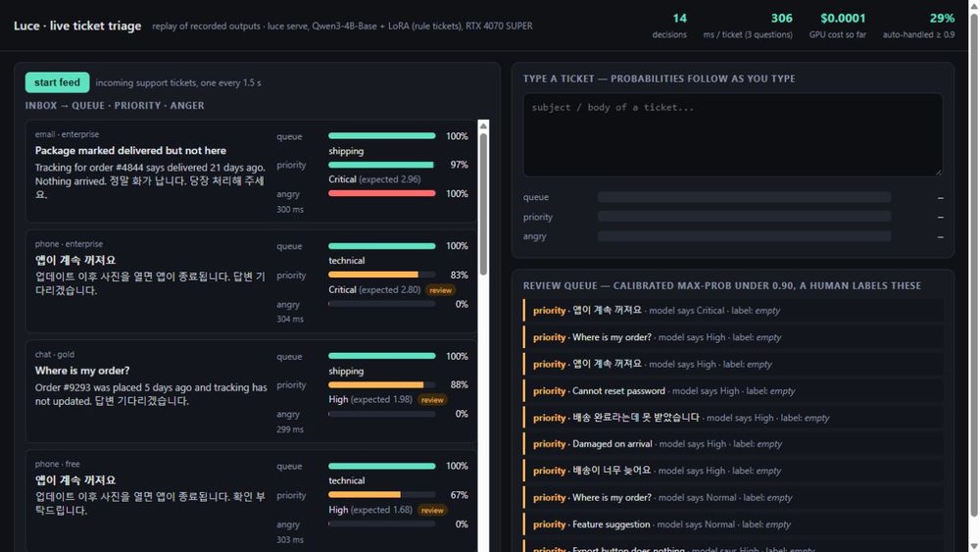Click the review badge beside High (expected 1.68)
Screen dimensions: 980x552
[432, 510]
